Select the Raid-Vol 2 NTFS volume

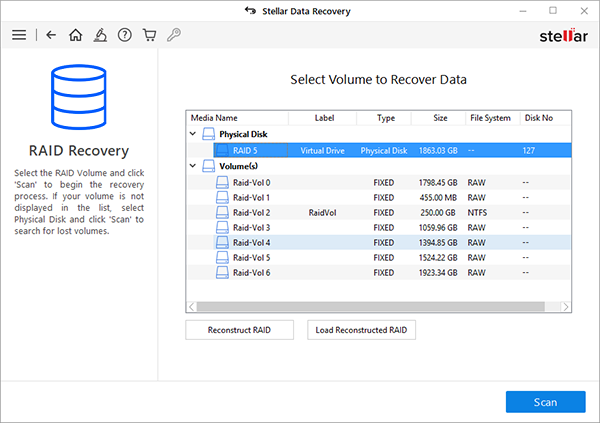(251, 213)
